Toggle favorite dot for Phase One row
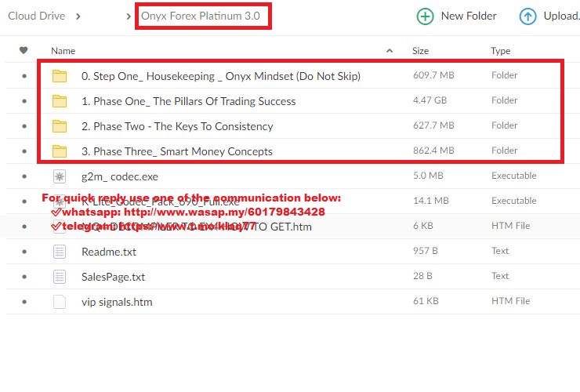Screen dimensions: 580x392 pyautogui.click(x=24, y=101)
